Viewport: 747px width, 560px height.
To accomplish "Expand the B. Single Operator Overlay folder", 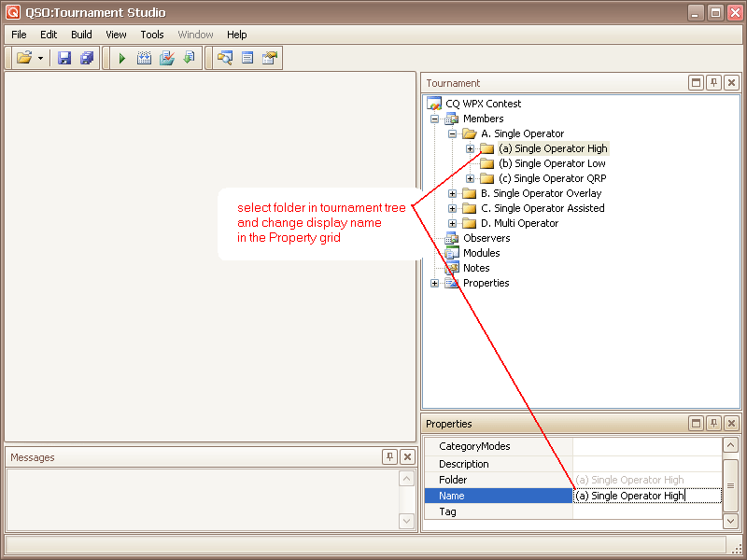I will coord(453,193).
